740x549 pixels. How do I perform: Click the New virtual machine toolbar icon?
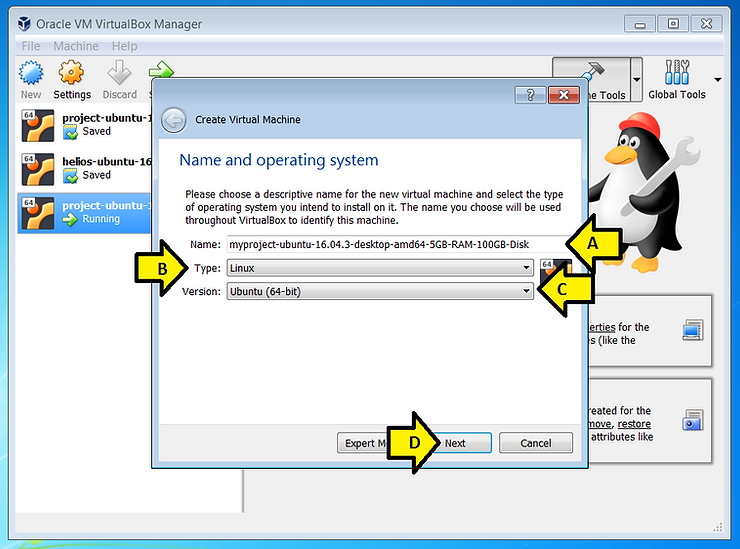(x=31, y=73)
